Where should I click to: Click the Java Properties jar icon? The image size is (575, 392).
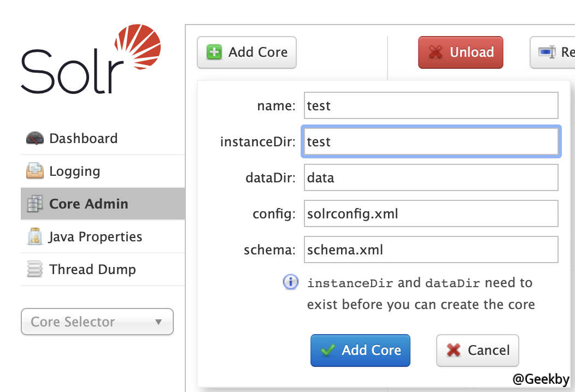(x=34, y=236)
